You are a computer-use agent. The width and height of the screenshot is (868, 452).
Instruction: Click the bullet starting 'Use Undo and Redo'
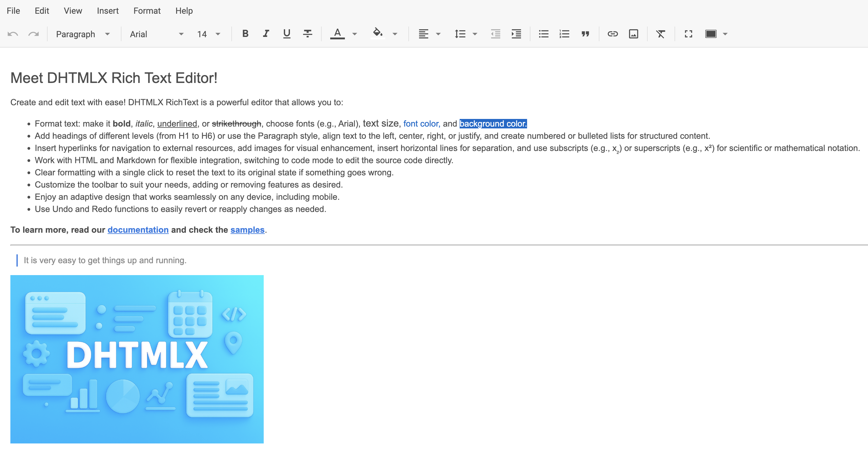(x=180, y=209)
